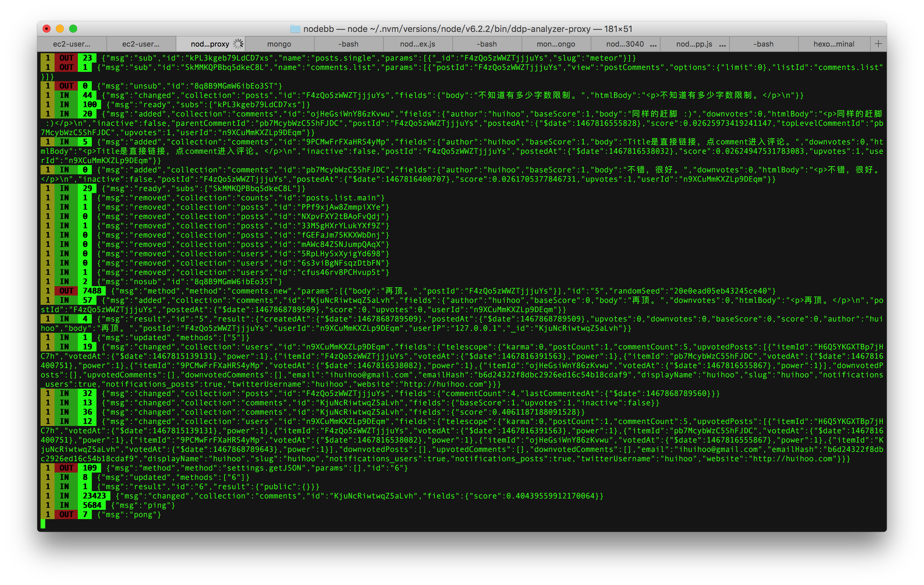Click the activity spinner on proxy tab
The width and height of the screenshot is (924, 585).
coord(238,44)
